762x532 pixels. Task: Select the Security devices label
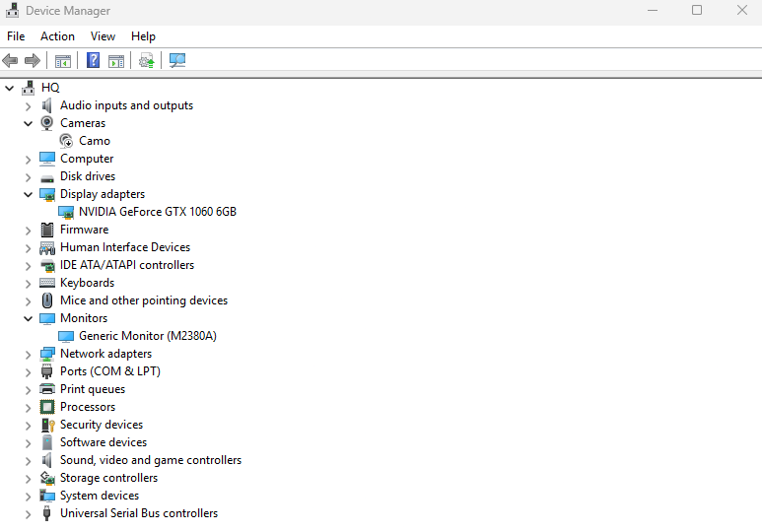click(102, 425)
